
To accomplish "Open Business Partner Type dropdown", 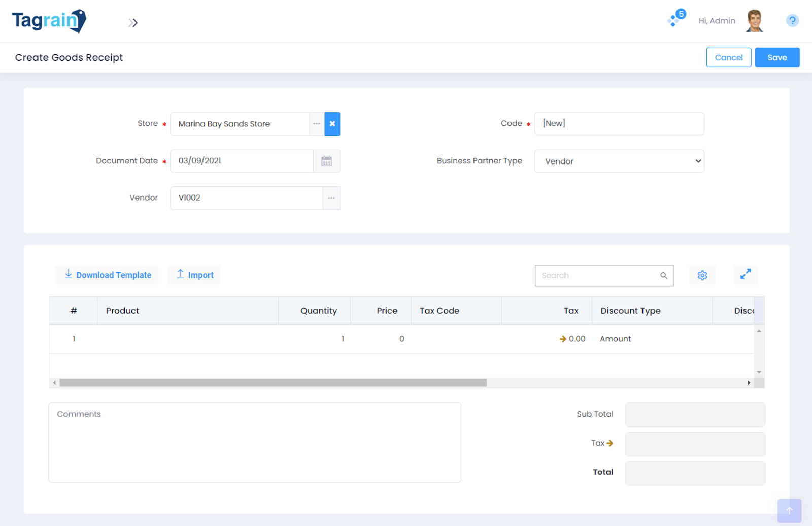I will coord(619,161).
